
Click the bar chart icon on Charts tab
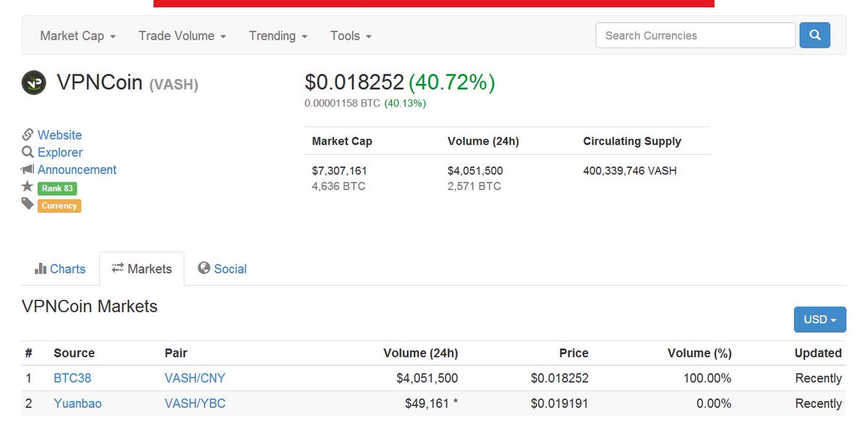(41, 269)
